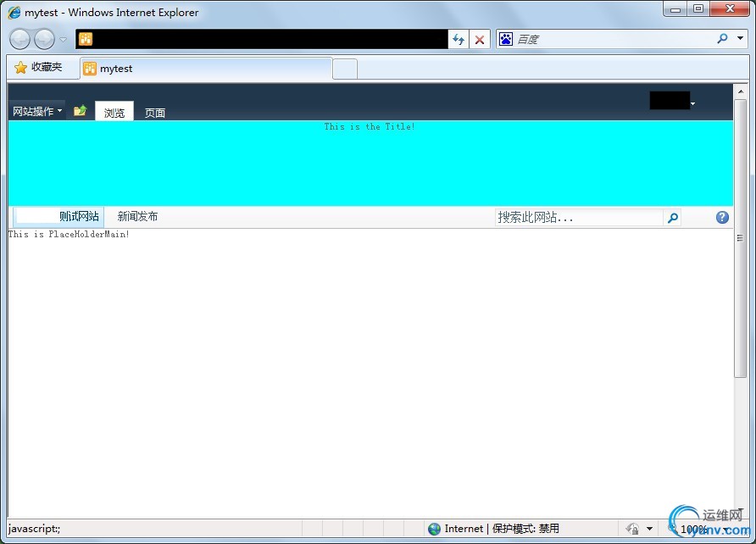Click the navigate-up folder icon
The image size is (756, 544).
click(x=80, y=111)
